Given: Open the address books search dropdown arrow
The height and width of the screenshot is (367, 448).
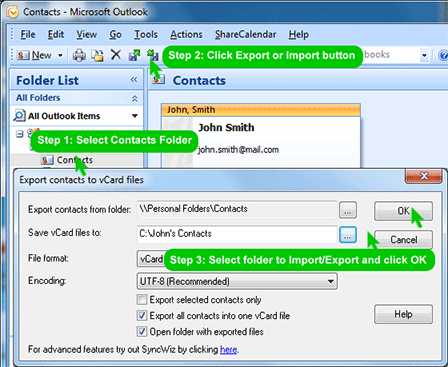Looking at the screenshot, I should coord(424,55).
